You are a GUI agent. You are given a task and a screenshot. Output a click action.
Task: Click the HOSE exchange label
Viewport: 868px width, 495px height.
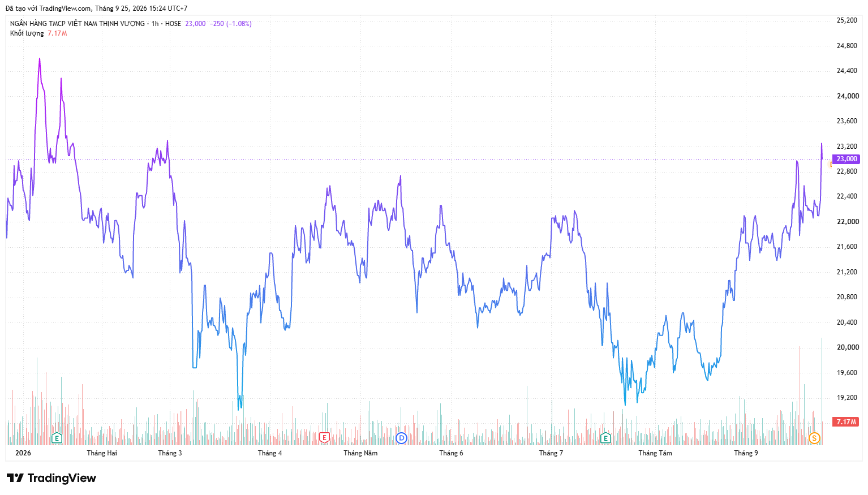(x=173, y=24)
